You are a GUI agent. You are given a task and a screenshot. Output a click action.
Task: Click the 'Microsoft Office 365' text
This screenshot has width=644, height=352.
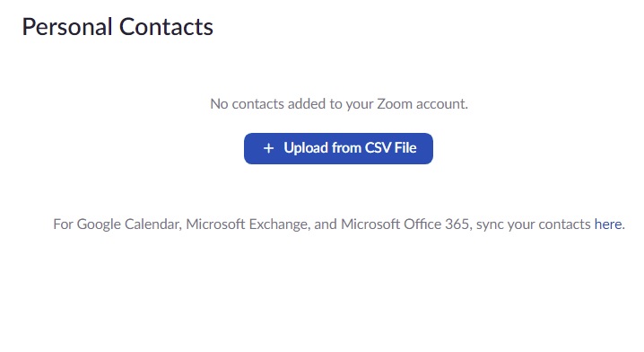pyautogui.click(x=405, y=224)
